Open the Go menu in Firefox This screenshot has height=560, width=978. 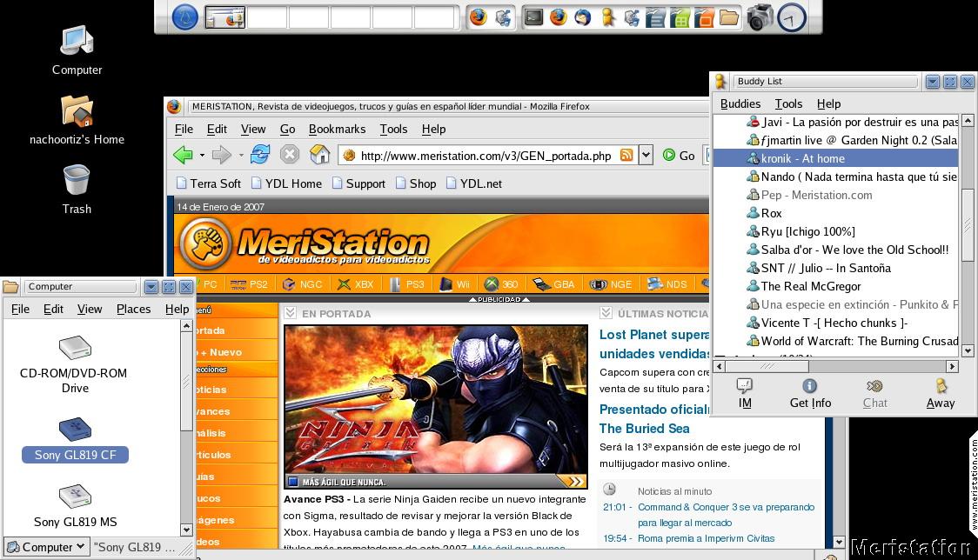coord(287,129)
